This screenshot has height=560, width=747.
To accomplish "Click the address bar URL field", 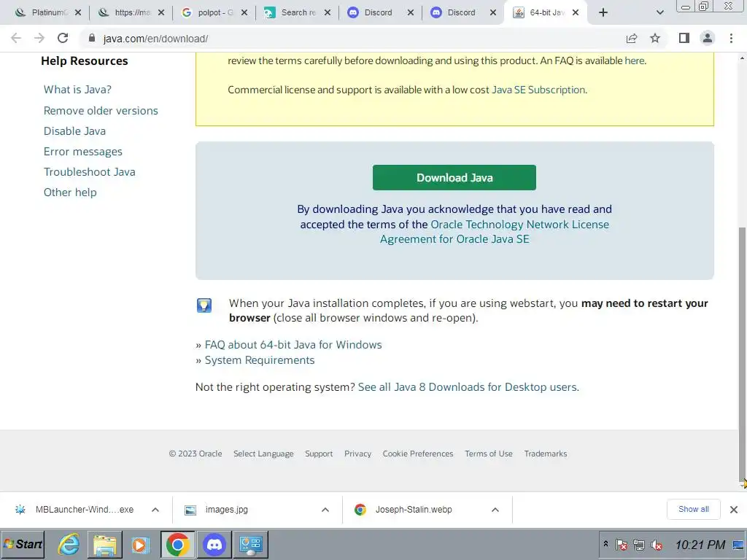I will point(352,39).
